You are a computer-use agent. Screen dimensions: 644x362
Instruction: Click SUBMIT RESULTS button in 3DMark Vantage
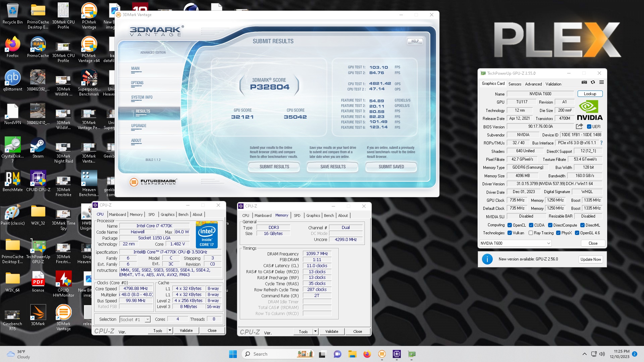pyautogui.click(x=274, y=167)
